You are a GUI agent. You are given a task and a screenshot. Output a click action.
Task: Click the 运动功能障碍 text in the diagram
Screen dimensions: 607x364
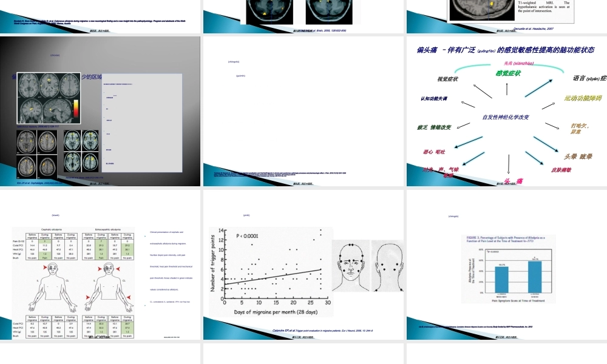pos(582,98)
